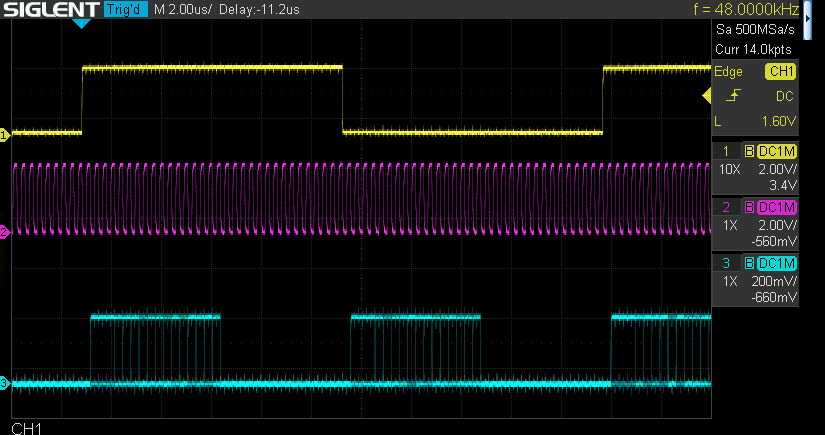Click the M 2.00us/ timebase readout
Screen dimensions: 825x435
pos(183,10)
